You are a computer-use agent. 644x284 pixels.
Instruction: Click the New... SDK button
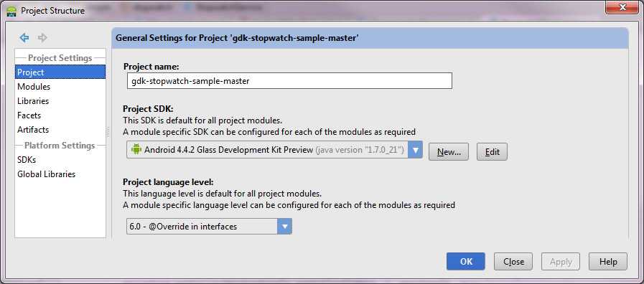coord(449,152)
